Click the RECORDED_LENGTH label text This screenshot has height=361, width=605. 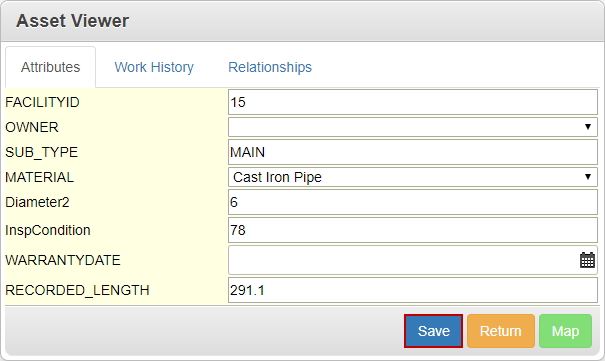tap(77, 290)
